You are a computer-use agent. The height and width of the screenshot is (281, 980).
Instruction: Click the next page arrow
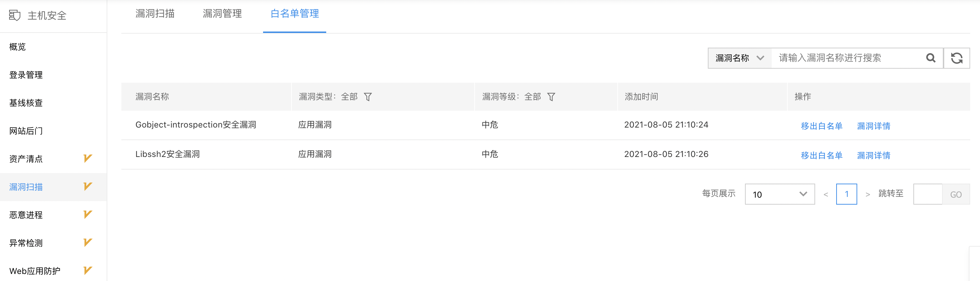[868, 194]
